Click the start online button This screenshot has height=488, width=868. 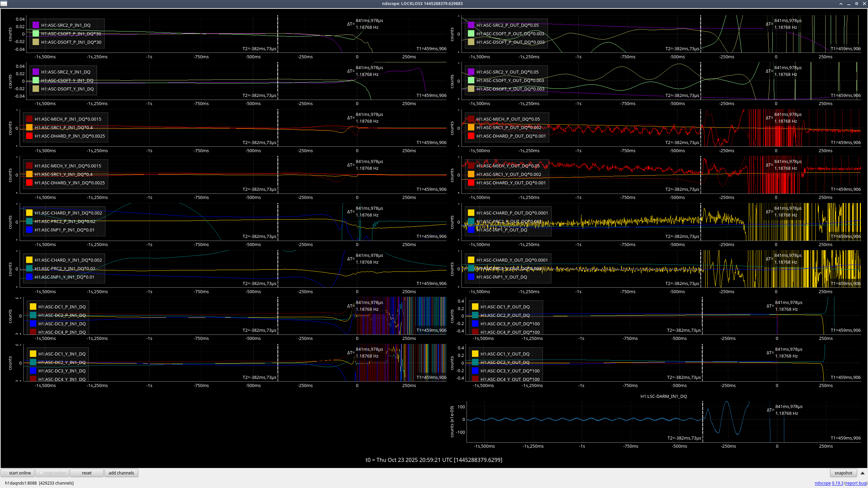18,473
